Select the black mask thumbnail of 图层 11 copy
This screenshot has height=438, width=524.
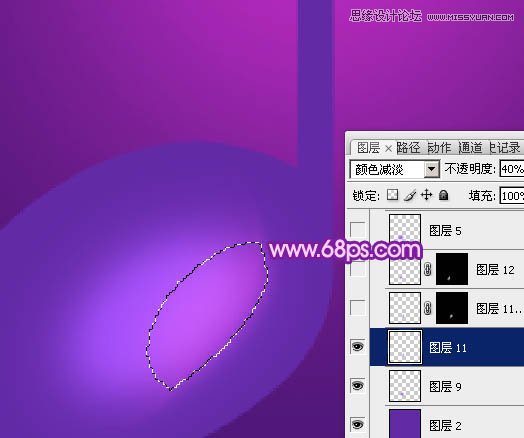[x=452, y=308]
